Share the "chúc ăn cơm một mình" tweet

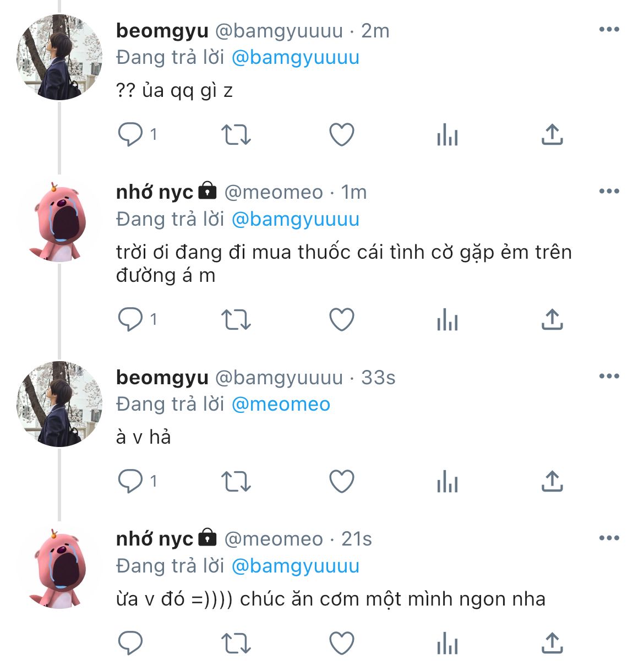click(552, 643)
